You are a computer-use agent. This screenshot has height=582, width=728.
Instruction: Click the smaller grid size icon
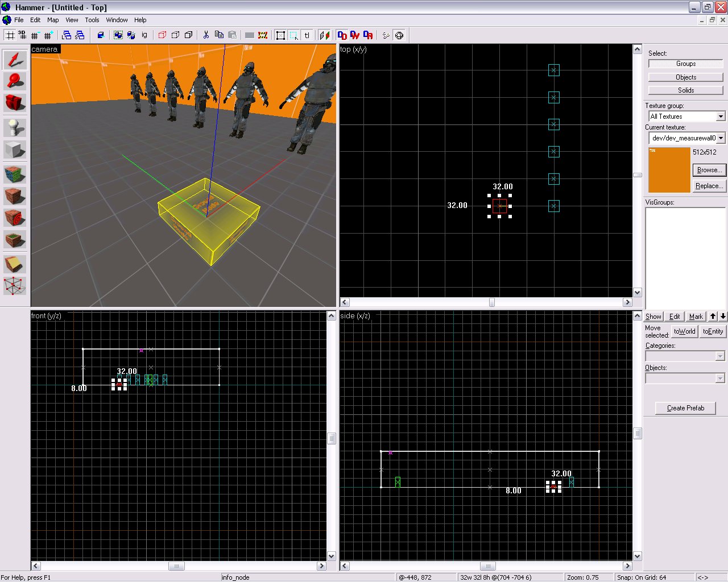coord(35,35)
